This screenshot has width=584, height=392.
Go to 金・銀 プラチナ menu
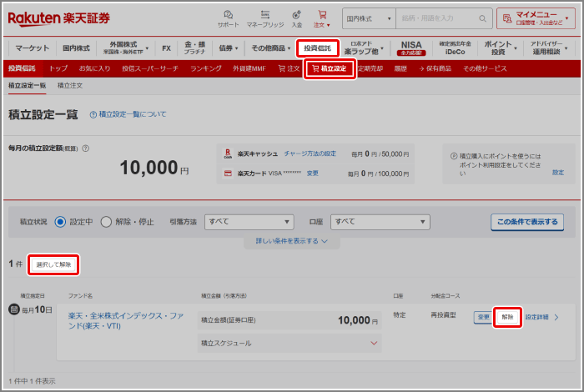click(x=194, y=48)
